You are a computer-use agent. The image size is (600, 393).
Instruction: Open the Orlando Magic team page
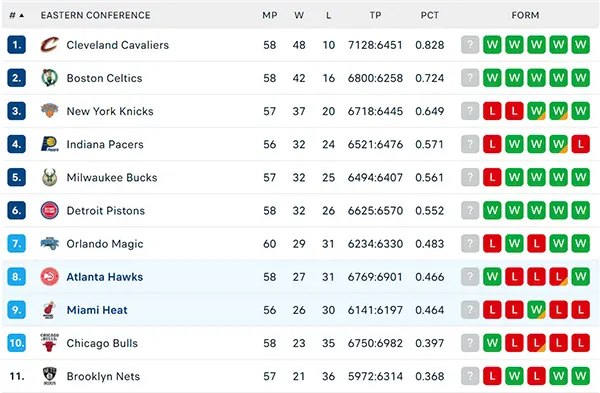pos(105,244)
